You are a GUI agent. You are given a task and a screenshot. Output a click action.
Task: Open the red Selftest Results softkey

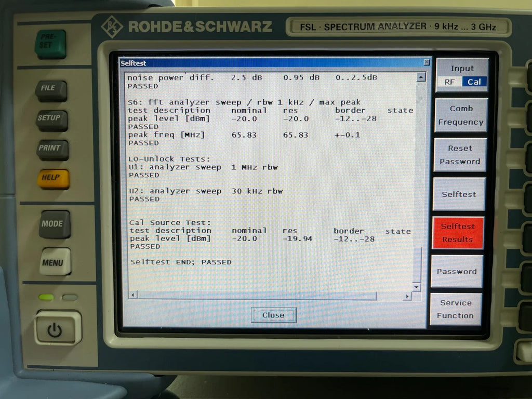point(458,233)
